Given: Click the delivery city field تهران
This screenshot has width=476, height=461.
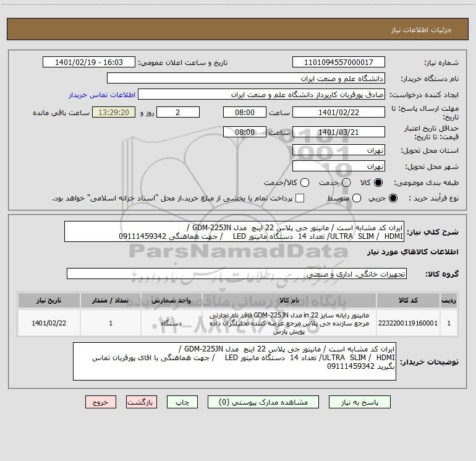Looking at the screenshot, I should click(339, 166).
